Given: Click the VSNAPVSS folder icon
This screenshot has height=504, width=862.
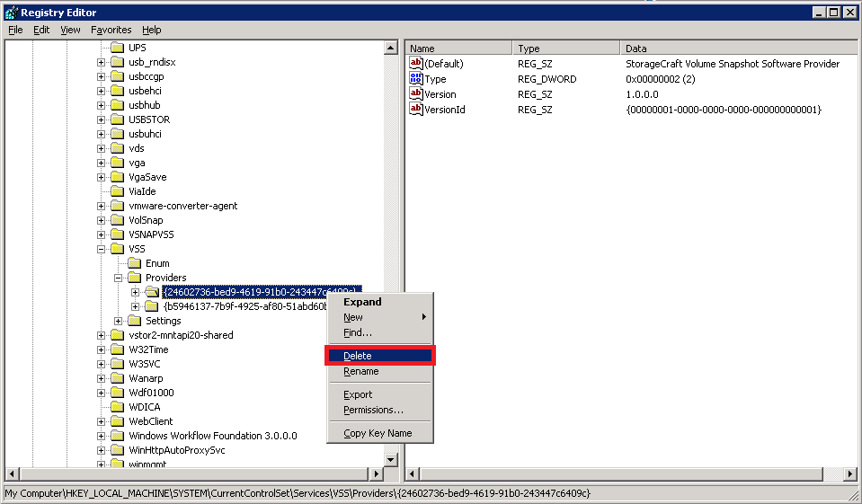Looking at the screenshot, I should [117, 234].
